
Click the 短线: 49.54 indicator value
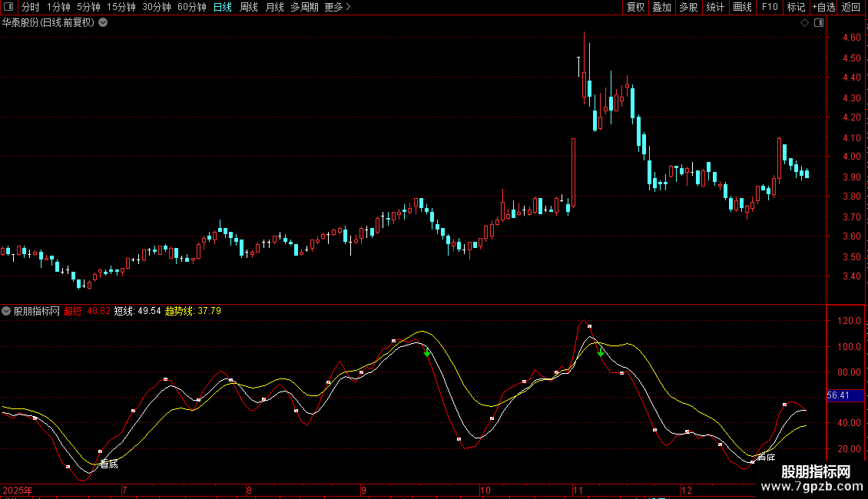coord(137,311)
